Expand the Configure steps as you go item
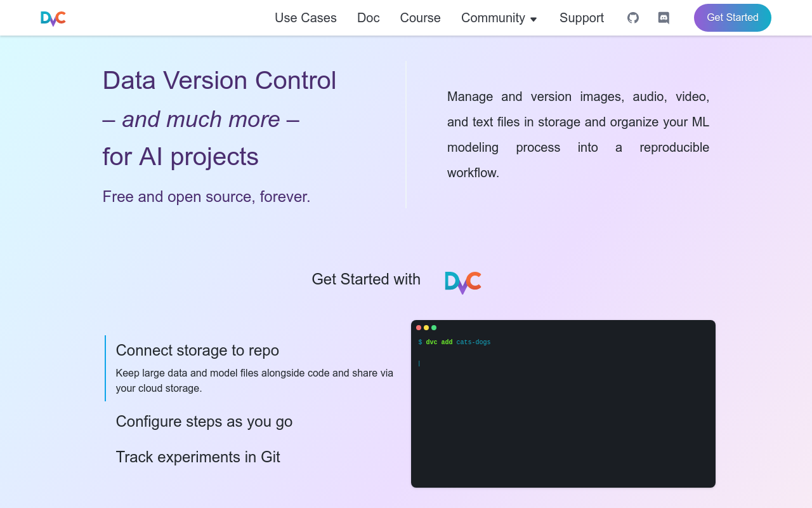The width and height of the screenshot is (812, 508). (x=204, y=422)
